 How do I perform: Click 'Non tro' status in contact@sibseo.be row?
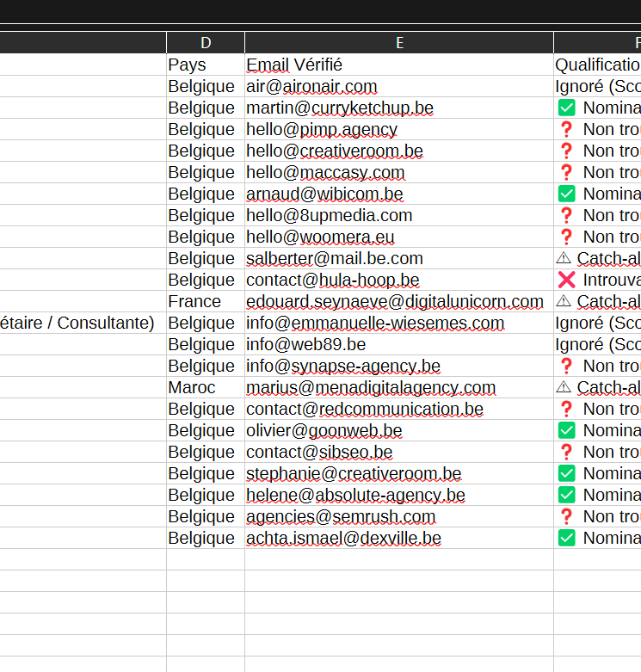tap(598, 452)
